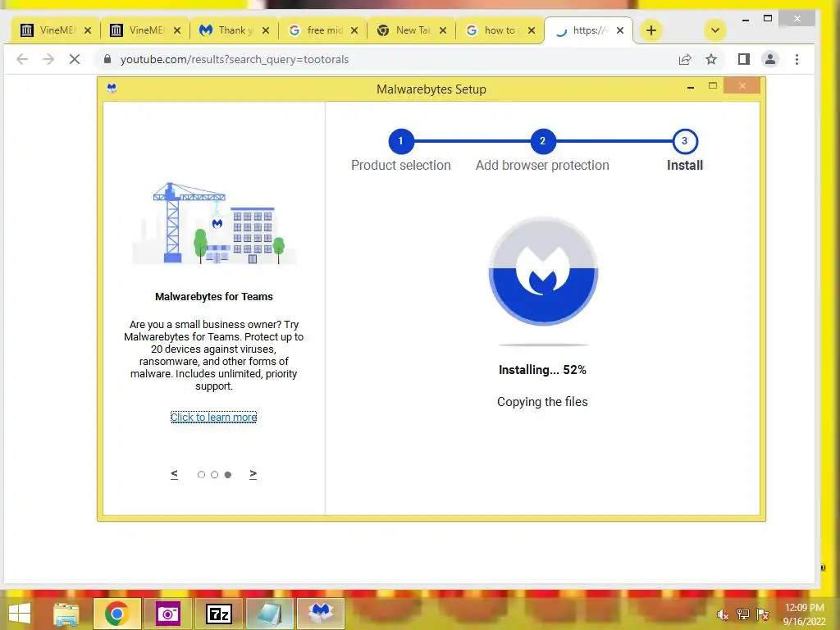The height and width of the screenshot is (630, 840).
Task: Close the second VineMEI tab
Action: tap(177, 30)
